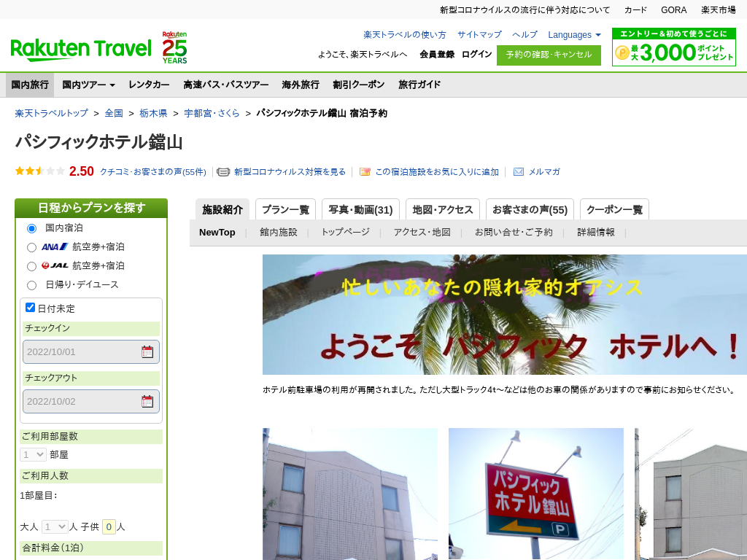Switch to the お客さまの声(55) tab
Screen dimensions: 747x560
[x=530, y=209]
